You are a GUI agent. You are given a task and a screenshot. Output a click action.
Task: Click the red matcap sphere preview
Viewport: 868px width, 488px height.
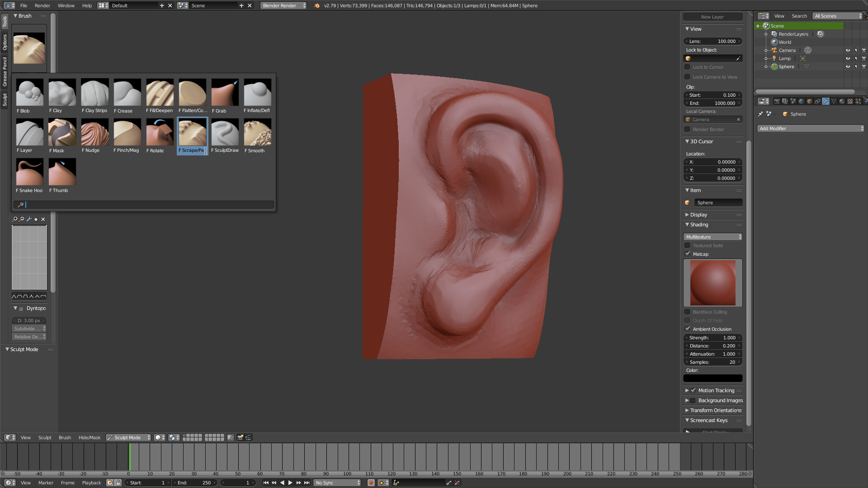[712, 283]
